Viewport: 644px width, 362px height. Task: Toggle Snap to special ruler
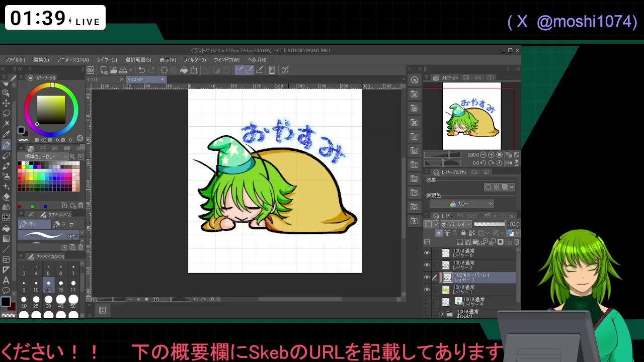[250, 70]
